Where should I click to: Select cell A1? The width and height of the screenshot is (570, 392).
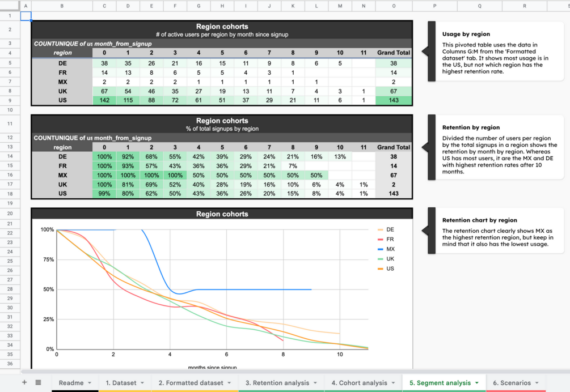click(x=26, y=16)
